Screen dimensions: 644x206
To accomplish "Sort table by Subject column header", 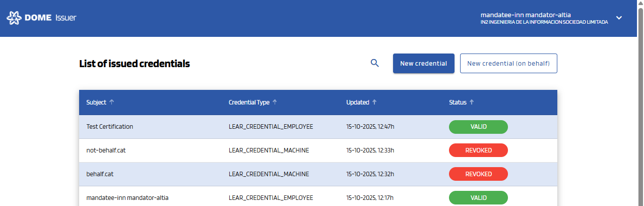I will 96,102.
